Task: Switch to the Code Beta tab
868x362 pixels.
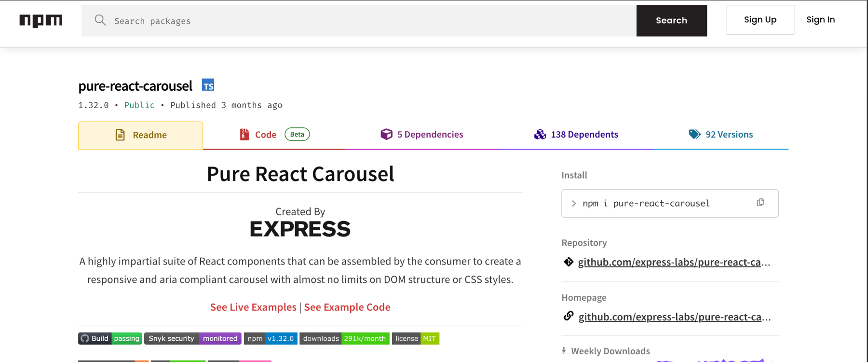Action: coord(274,135)
